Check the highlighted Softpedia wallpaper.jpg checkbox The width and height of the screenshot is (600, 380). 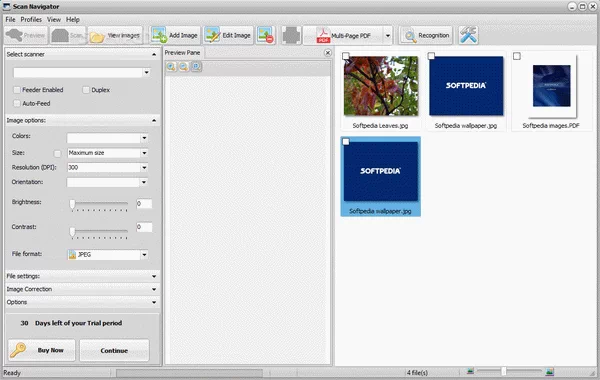346,142
